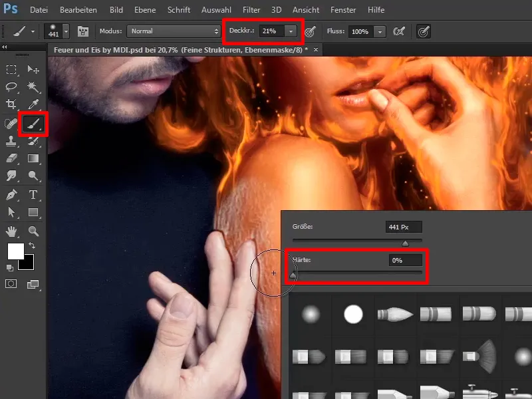The width and height of the screenshot is (532, 399).
Task: Swap foreground and background colors
Action: click(32, 245)
